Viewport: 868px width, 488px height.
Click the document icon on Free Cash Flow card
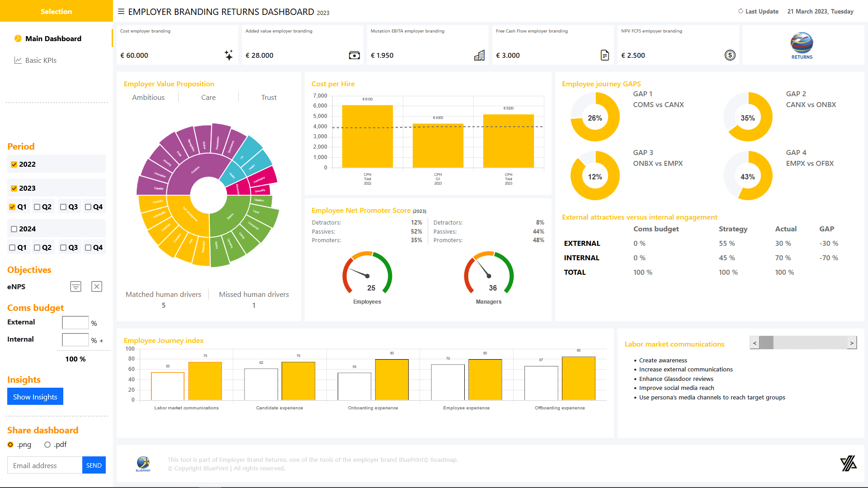[x=605, y=55]
